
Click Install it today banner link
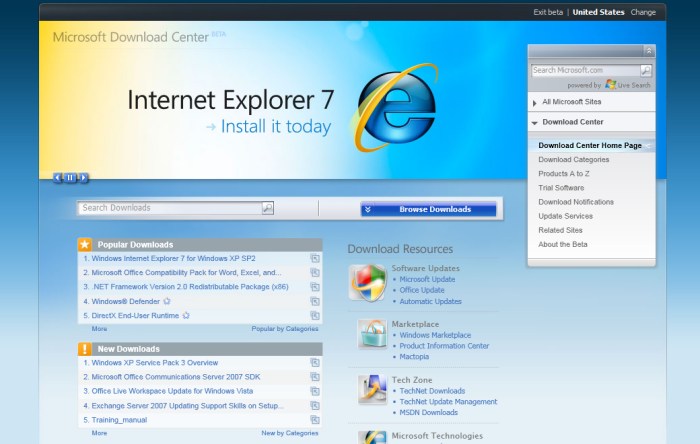pos(269,127)
